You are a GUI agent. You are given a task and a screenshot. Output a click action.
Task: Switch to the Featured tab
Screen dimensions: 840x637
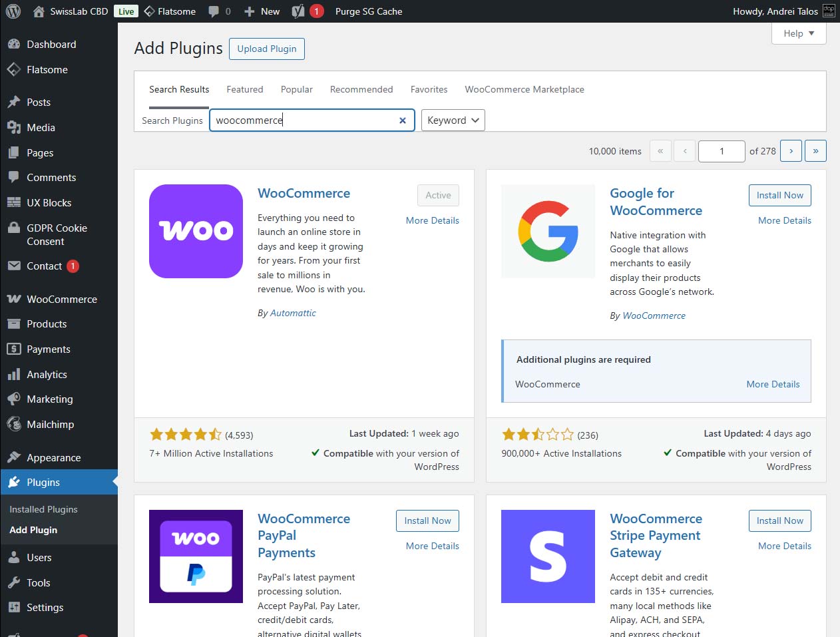click(x=244, y=89)
